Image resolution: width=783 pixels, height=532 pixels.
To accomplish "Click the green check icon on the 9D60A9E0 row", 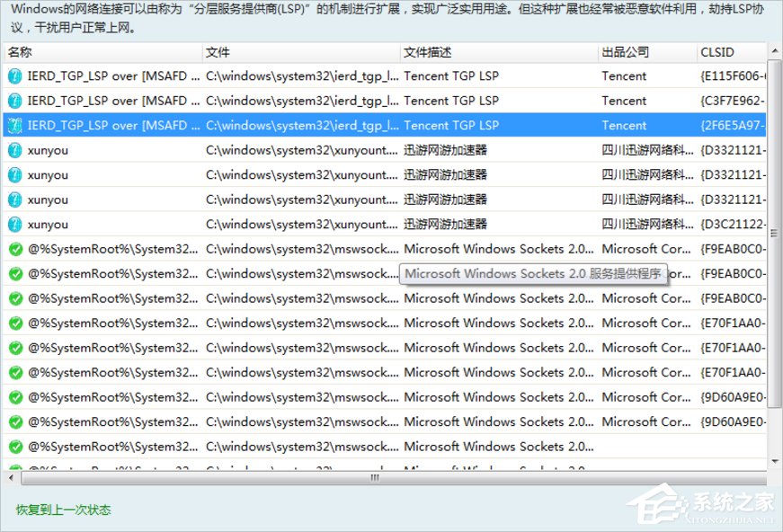I will coord(17,397).
